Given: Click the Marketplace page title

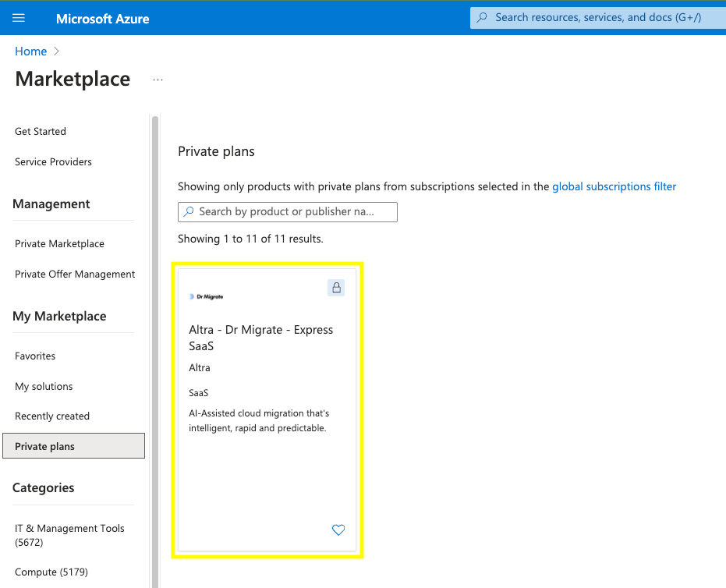Looking at the screenshot, I should click(x=73, y=80).
